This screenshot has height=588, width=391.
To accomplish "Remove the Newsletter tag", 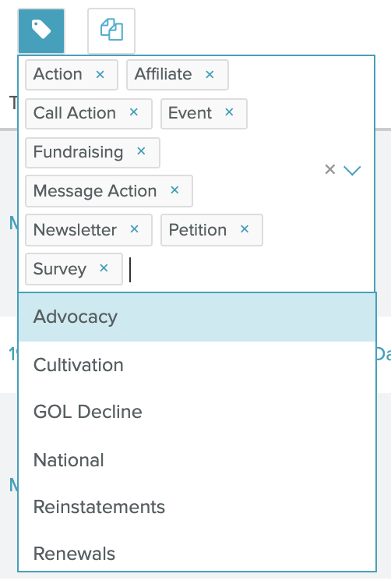I will pos(135,229).
